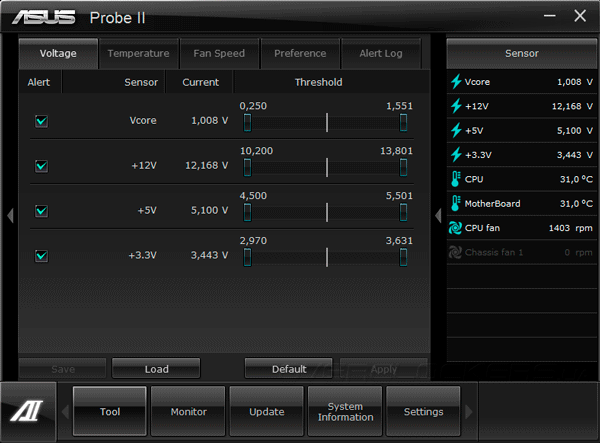
Task: Click the Threshold column header
Action: point(318,82)
